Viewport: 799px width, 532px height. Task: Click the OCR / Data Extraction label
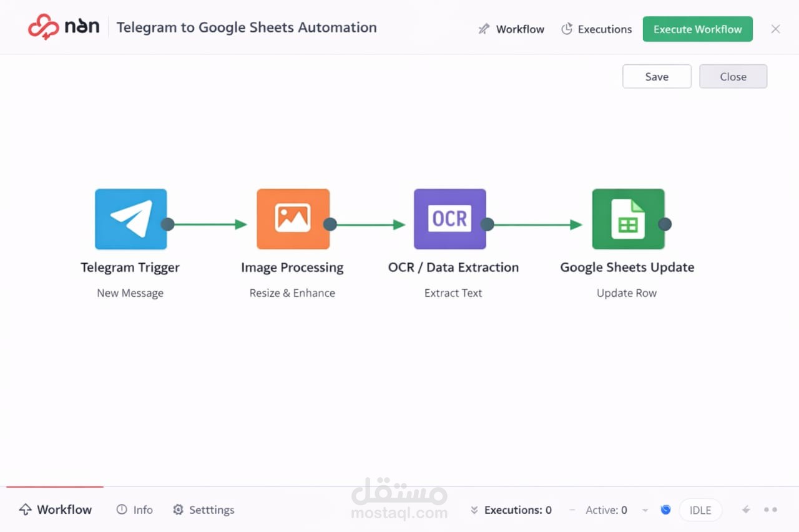(453, 268)
